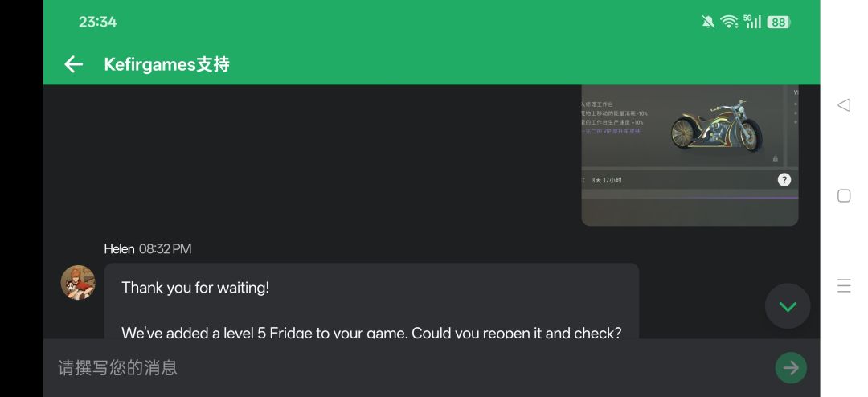The image size is (868, 397).
Task: Focus the 请撰写您的消息 message field
Action: [402, 367]
